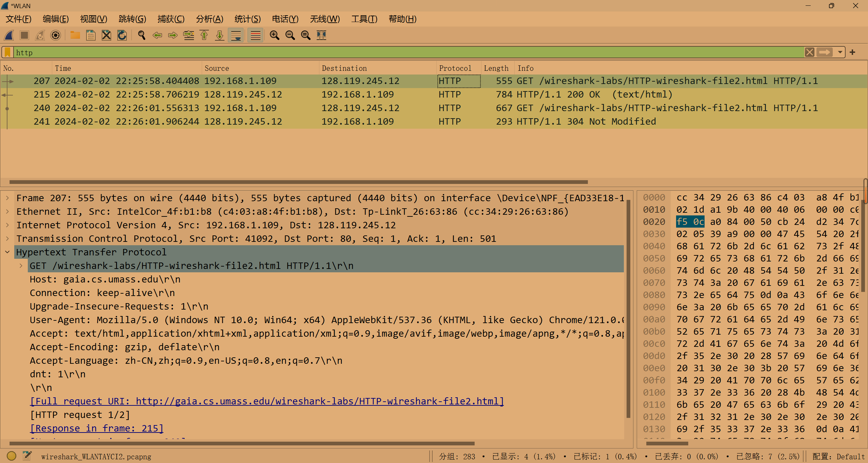
Task: Apply the display filter arrow
Action: (x=824, y=52)
